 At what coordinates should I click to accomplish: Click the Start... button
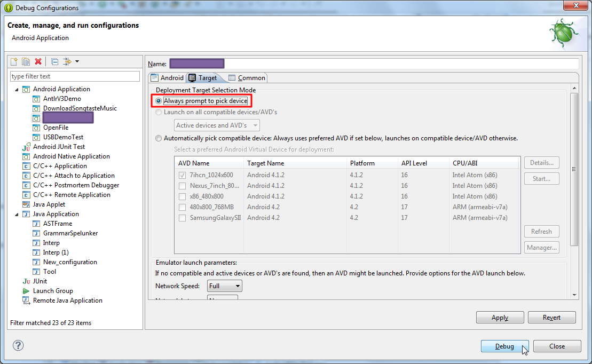(x=542, y=179)
